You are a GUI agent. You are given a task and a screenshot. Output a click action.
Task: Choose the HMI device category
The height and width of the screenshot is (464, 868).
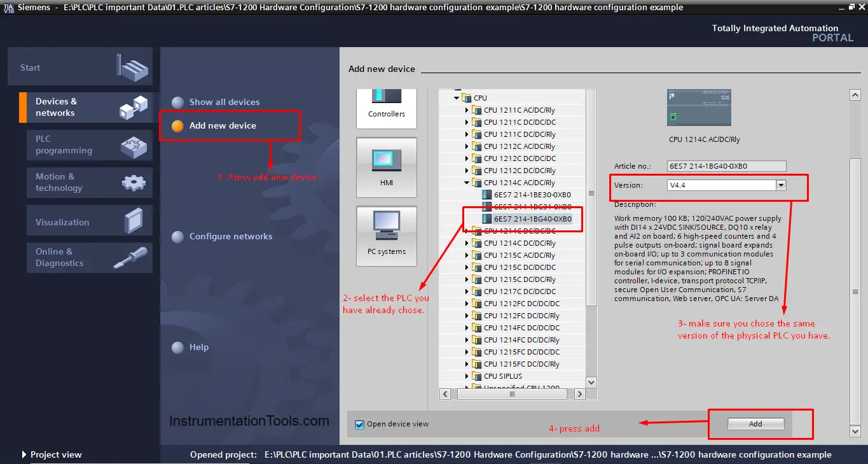(x=387, y=166)
